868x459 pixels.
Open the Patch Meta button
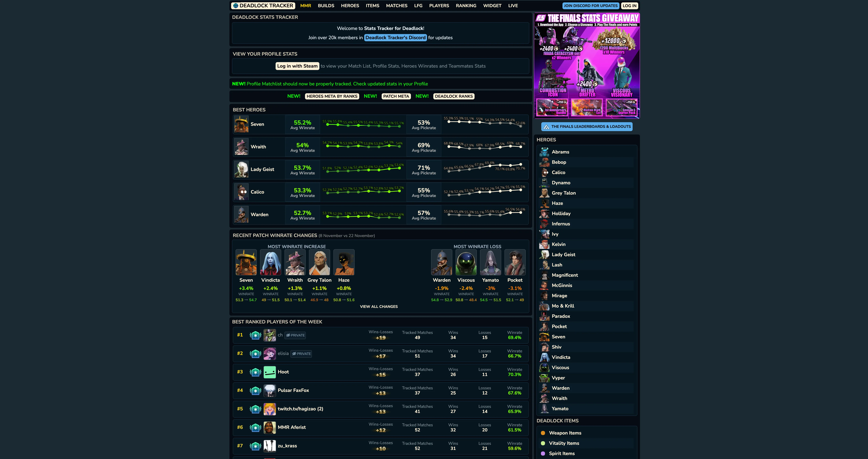pos(396,96)
